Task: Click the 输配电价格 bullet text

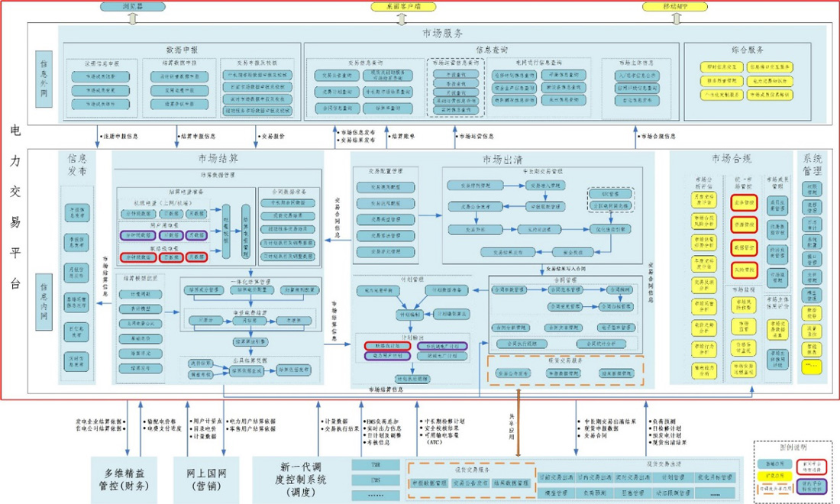Action: coord(161,422)
